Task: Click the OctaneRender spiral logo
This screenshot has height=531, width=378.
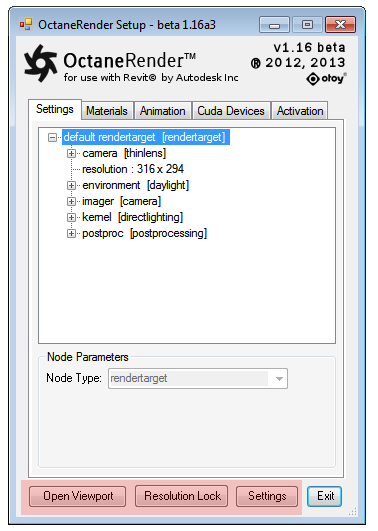Action: click(40, 63)
